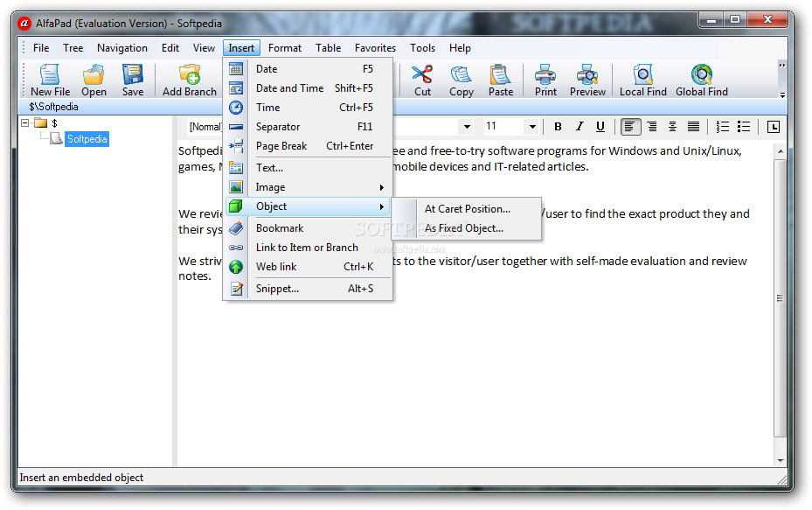The height and width of the screenshot is (510, 812).
Task: Open the Tree menu
Action: pos(73,48)
